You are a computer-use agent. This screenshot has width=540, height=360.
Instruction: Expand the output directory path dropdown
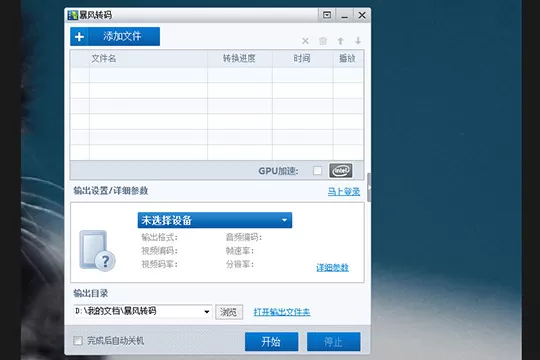(x=207, y=311)
